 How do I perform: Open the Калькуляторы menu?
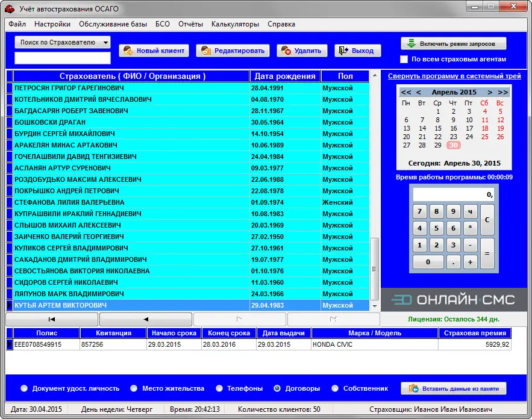[x=235, y=24]
